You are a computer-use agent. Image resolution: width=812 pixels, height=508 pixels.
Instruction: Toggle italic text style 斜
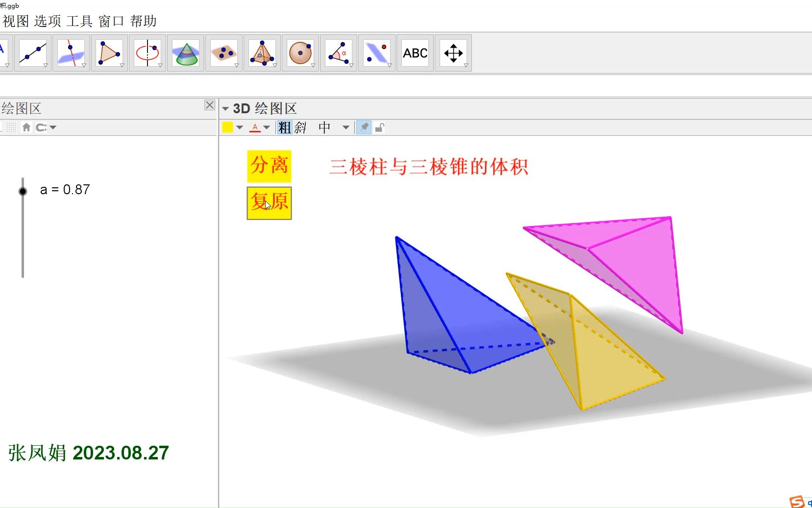click(300, 127)
